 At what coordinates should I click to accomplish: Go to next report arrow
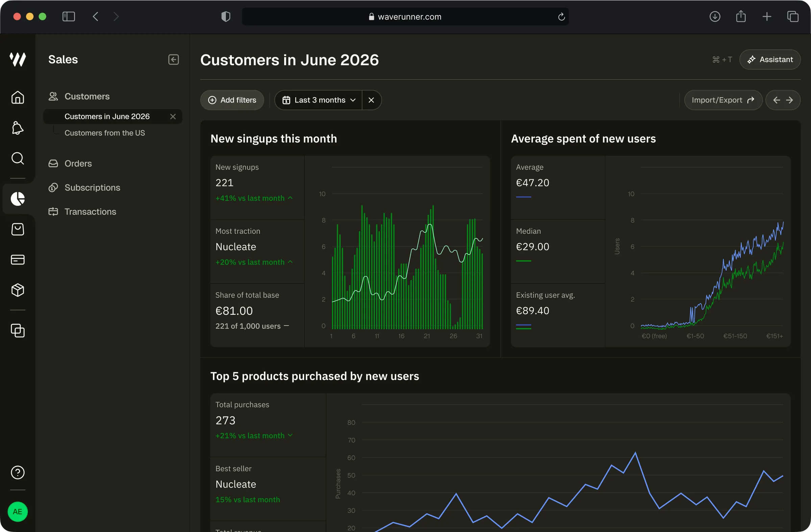tap(789, 100)
